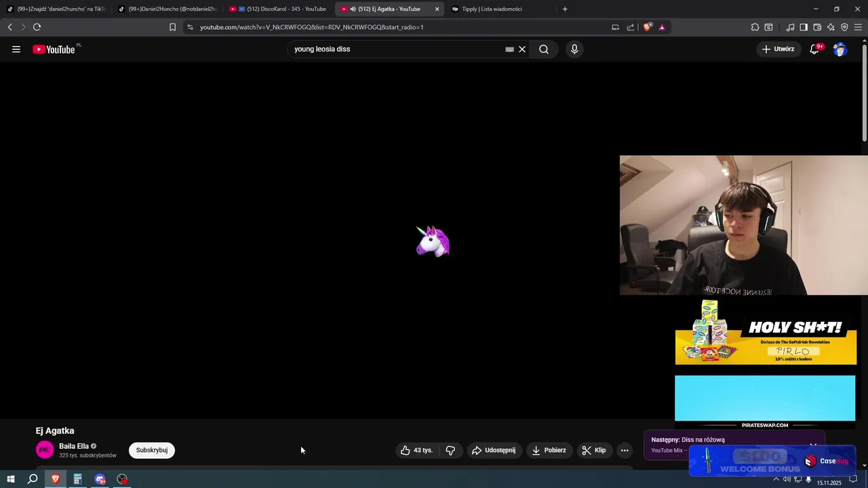Open music note playlist icon

(x=790, y=27)
